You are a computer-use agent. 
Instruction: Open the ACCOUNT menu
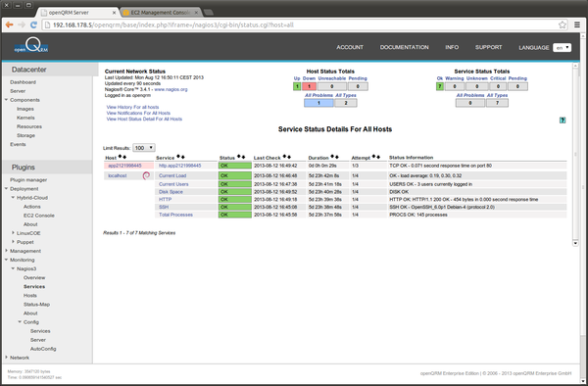click(350, 47)
